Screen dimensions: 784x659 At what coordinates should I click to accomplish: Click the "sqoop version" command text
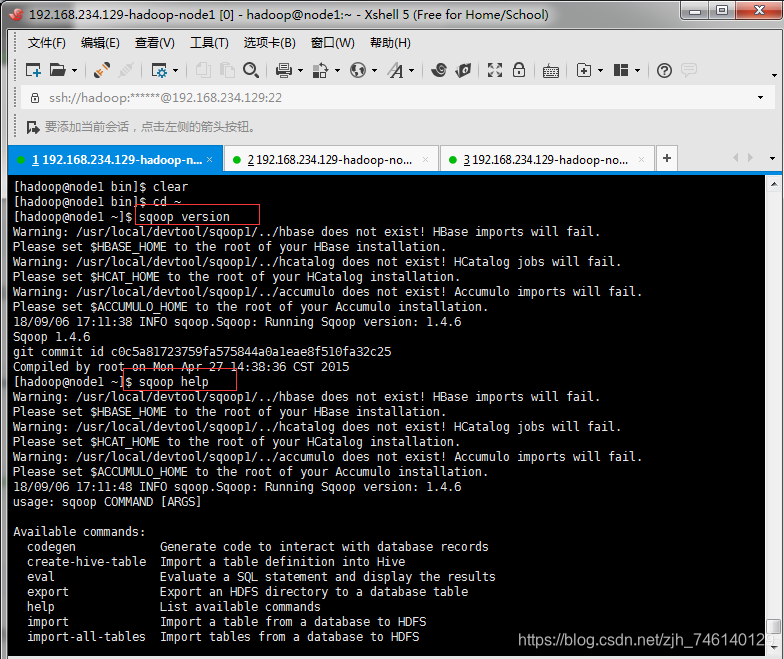[184, 216]
